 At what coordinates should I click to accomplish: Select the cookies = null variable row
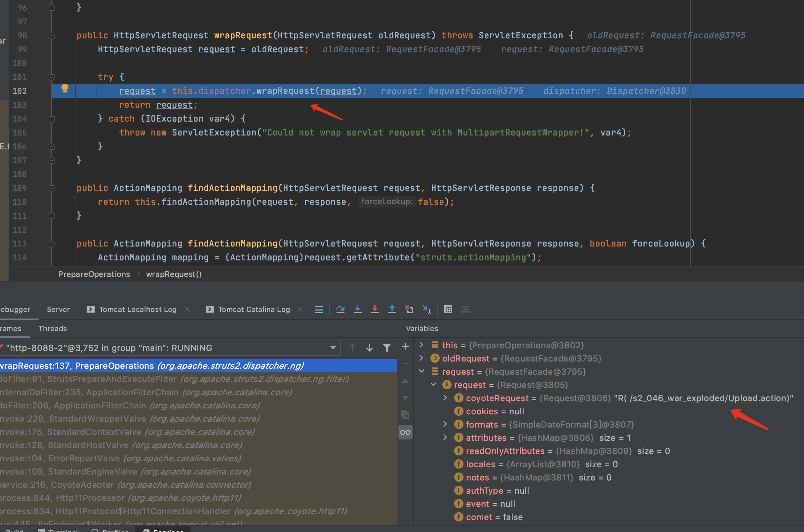(609, 411)
